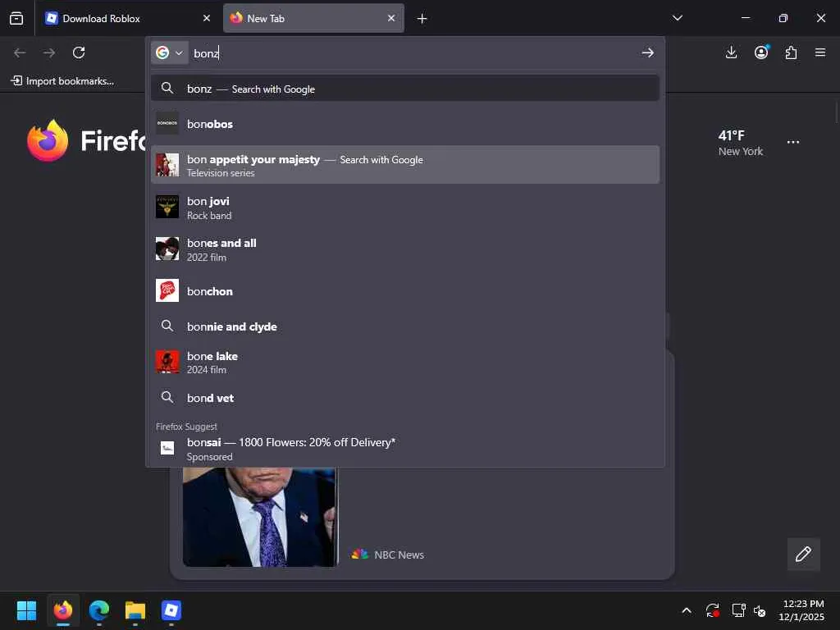Open the Firefox account icon
This screenshot has width=840, height=630.
point(761,52)
